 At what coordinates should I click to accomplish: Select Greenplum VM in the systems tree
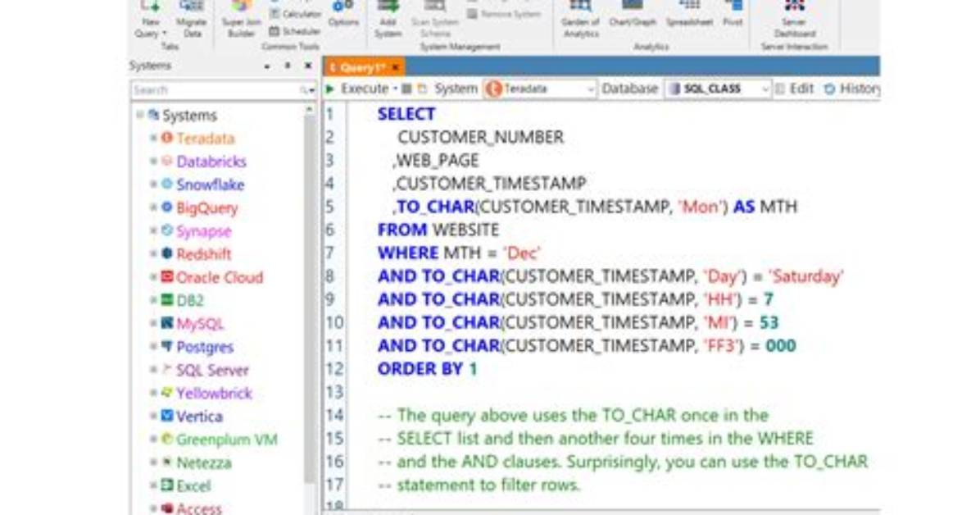[226, 440]
